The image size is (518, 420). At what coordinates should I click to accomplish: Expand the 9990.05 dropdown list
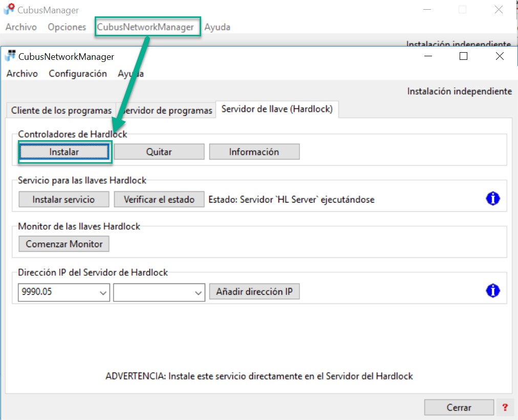coord(103,293)
